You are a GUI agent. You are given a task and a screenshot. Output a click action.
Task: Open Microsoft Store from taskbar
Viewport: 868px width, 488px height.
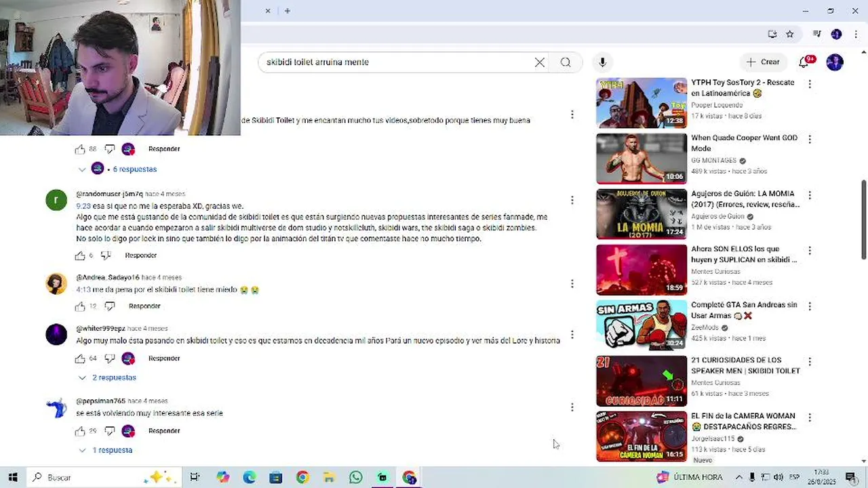275,477
